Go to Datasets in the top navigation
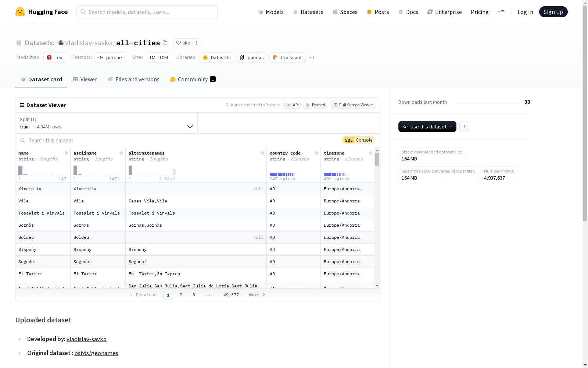Viewport: 588px width, 368px height. [308, 12]
